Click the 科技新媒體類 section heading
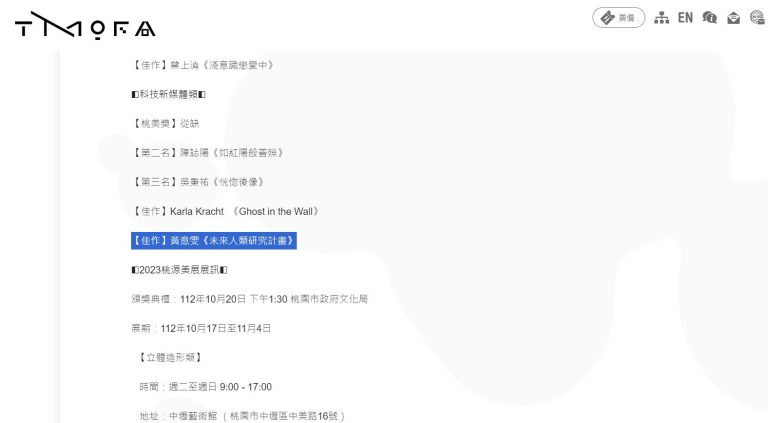The width and height of the screenshot is (768, 423). [168, 94]
